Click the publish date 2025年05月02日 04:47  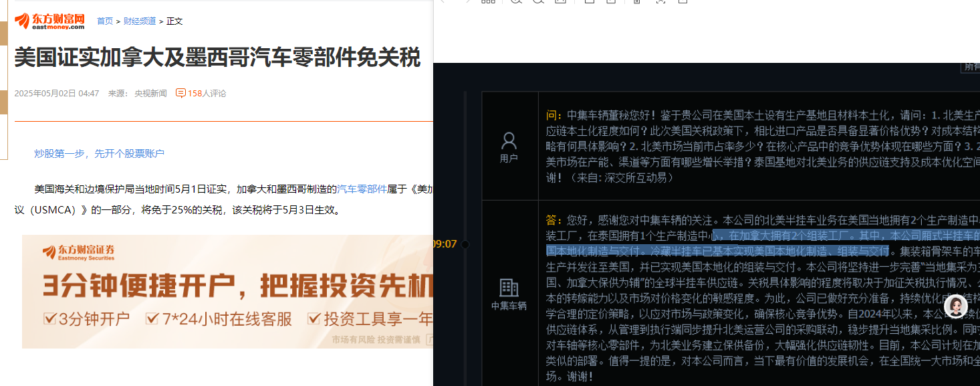[x=57, y=94]
